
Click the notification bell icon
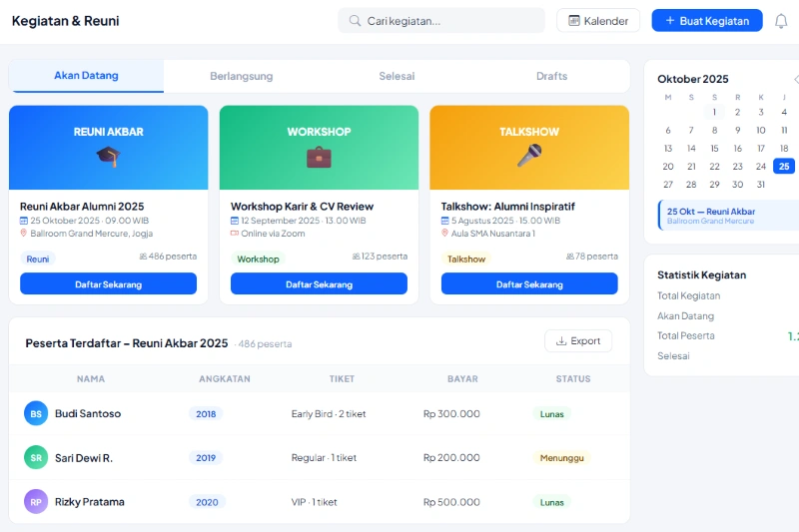click(x=781, y=21)
